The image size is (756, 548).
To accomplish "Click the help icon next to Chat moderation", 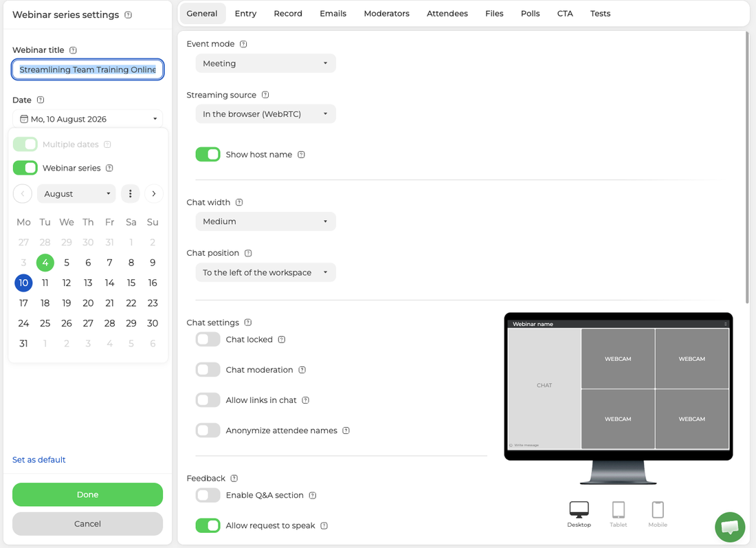I will coord(302,370).
